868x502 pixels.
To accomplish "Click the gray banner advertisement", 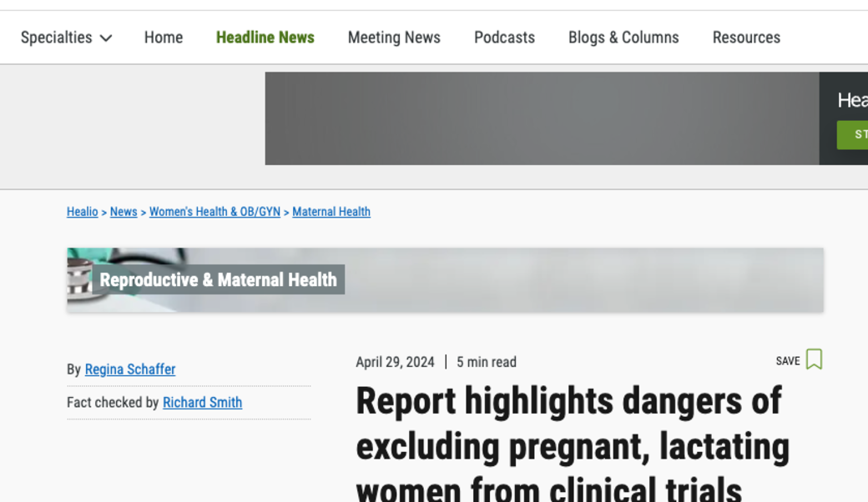I will click(541, 118).
